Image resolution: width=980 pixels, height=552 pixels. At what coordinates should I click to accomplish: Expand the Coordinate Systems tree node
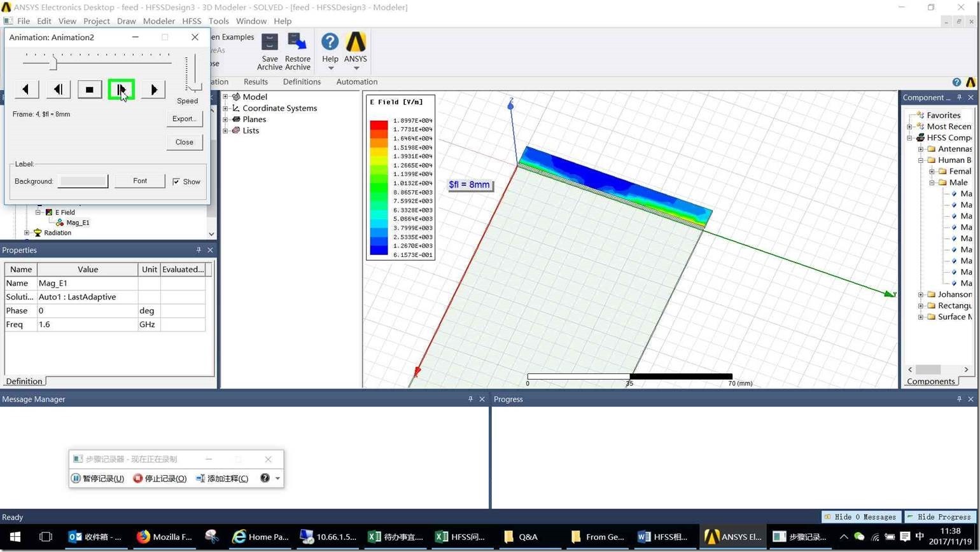pyautogui.click(x=225, y=109)
